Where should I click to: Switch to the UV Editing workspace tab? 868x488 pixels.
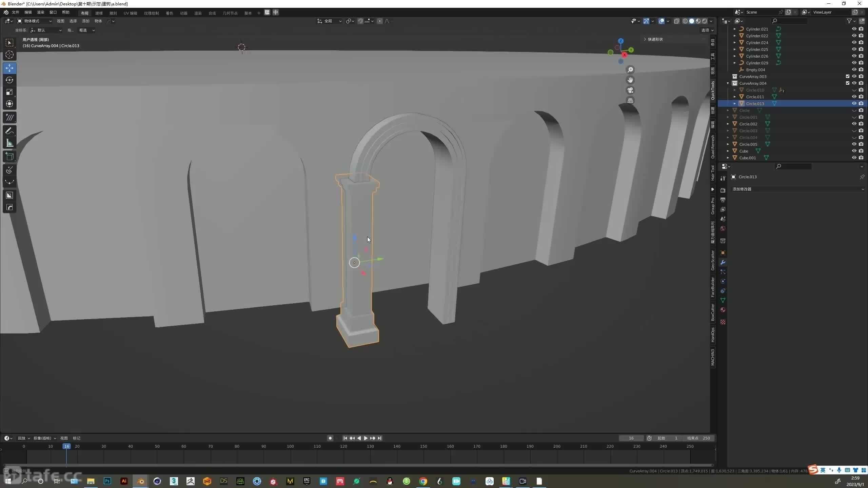[130, 13]
